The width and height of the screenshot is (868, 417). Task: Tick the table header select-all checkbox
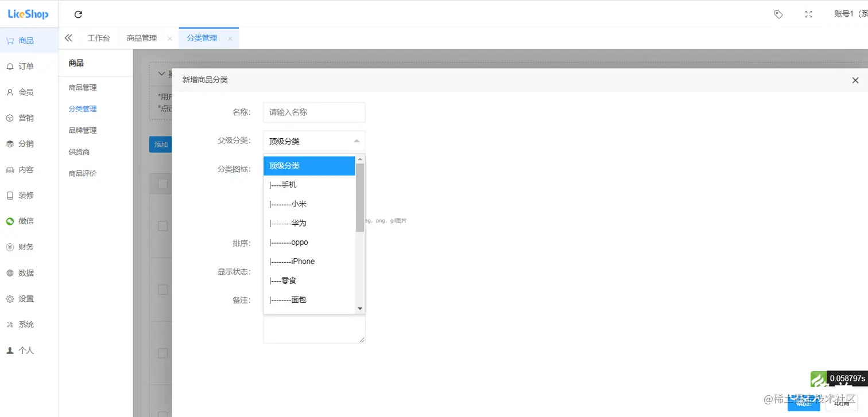coord(162,184)
